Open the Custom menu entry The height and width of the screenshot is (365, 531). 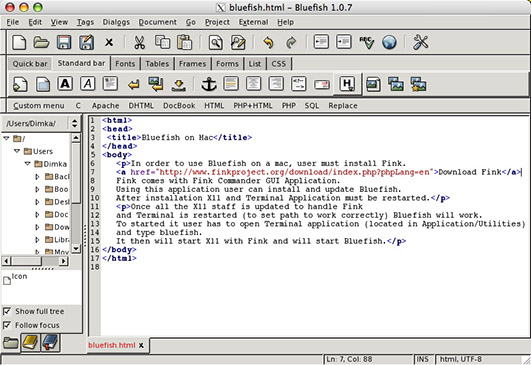(x=39, y=106)
